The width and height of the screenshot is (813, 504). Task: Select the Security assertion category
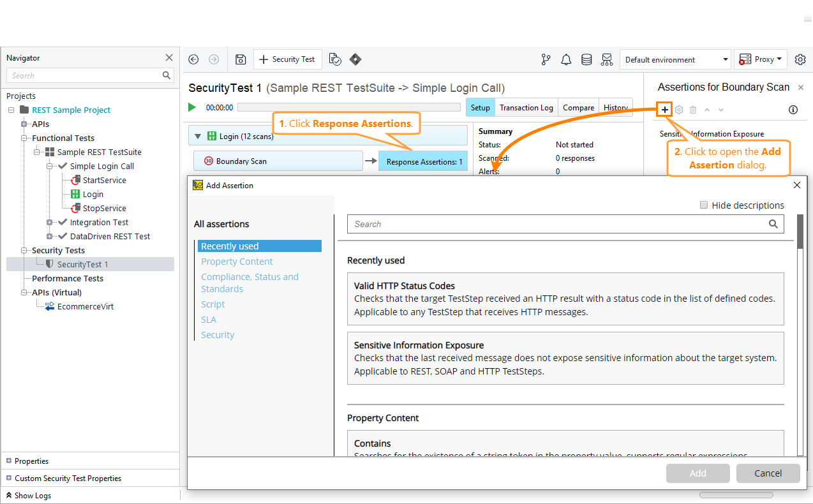point(218,335)
